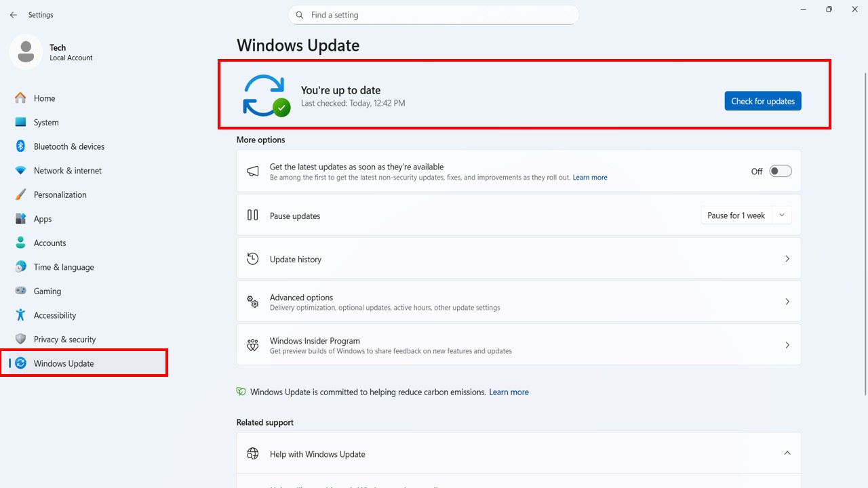Image resolution: width=868 pixels, height=488 pixels.
Task: Open Windows Insider Program chevron
Action: 787,345
